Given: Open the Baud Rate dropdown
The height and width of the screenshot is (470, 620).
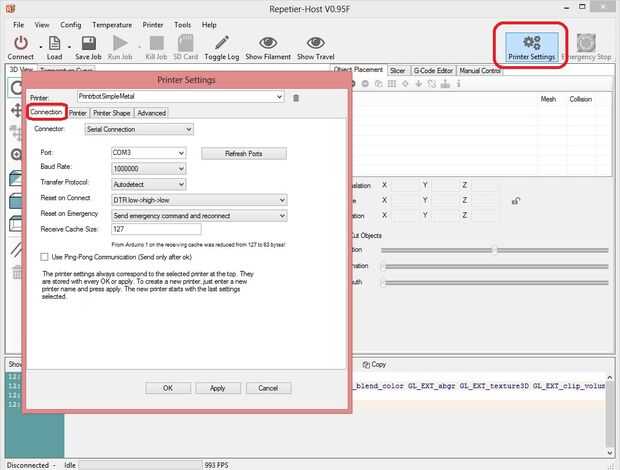Looking at the screenshot, I should tap(148, 169).
